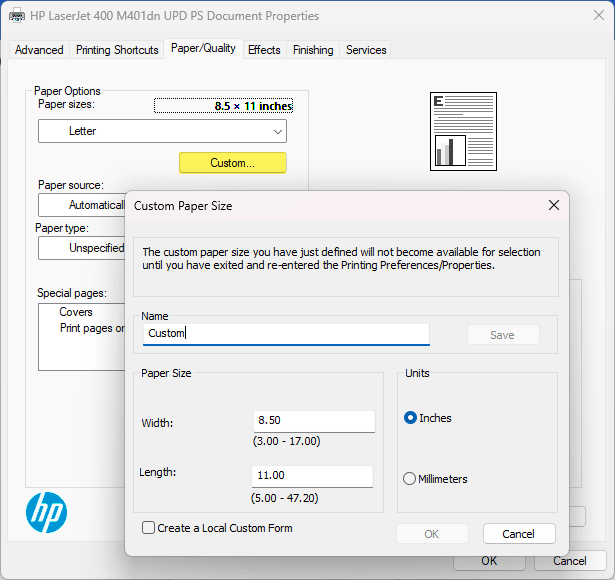Click the yellow Custom... button
The image size is (615, 580).
point(233,163)
